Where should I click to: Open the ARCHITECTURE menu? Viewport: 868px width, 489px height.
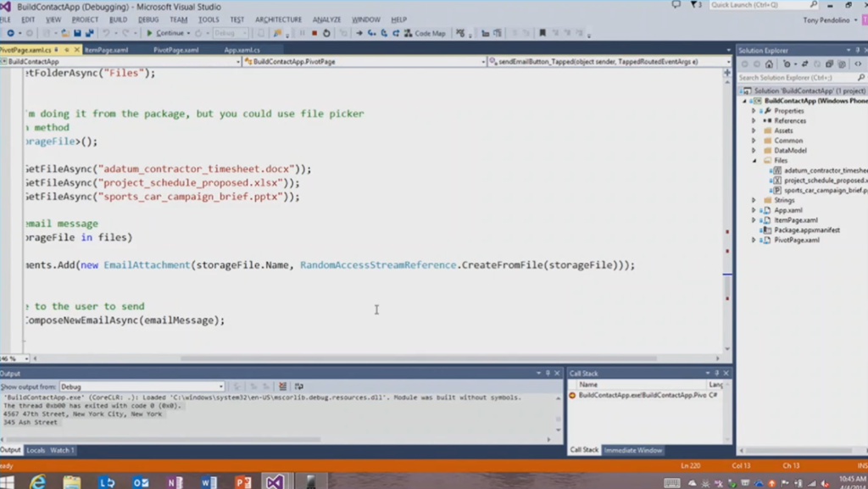coord(278,19)
